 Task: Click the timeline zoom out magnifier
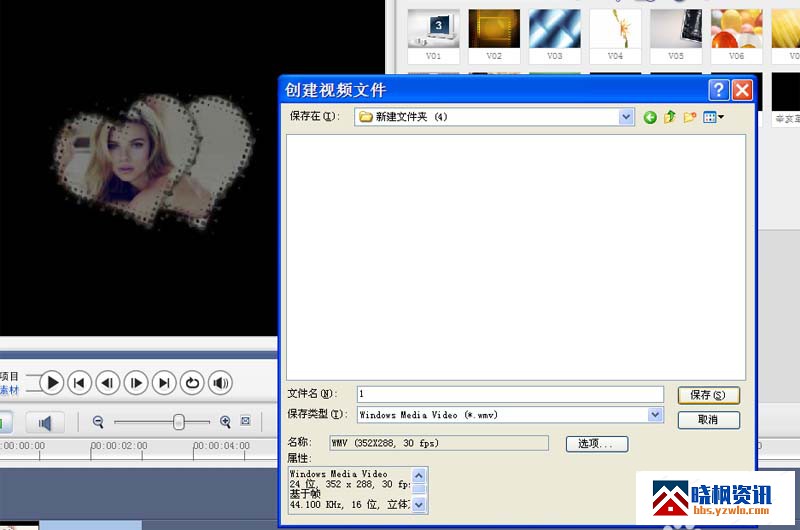[x=99, y=422]
